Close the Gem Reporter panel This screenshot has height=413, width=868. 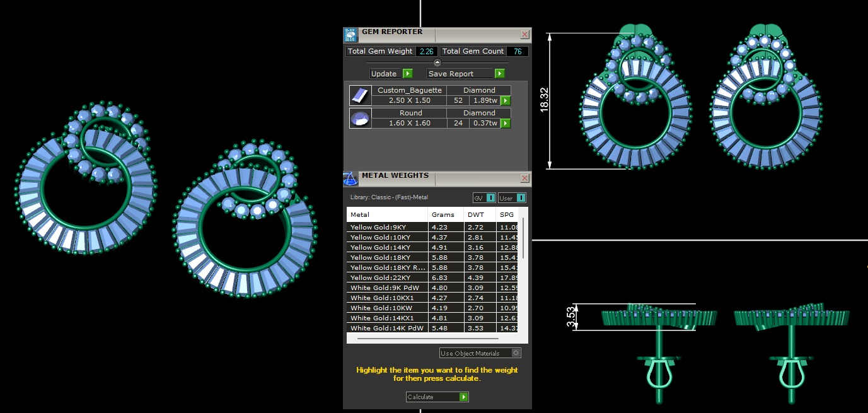coord(524,35)
